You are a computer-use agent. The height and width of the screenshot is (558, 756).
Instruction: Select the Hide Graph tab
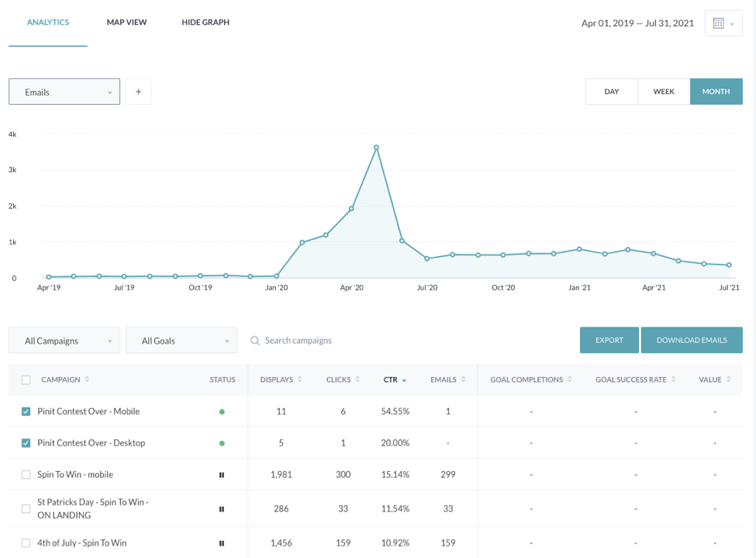pyautogui.click(x=205, y=23)
